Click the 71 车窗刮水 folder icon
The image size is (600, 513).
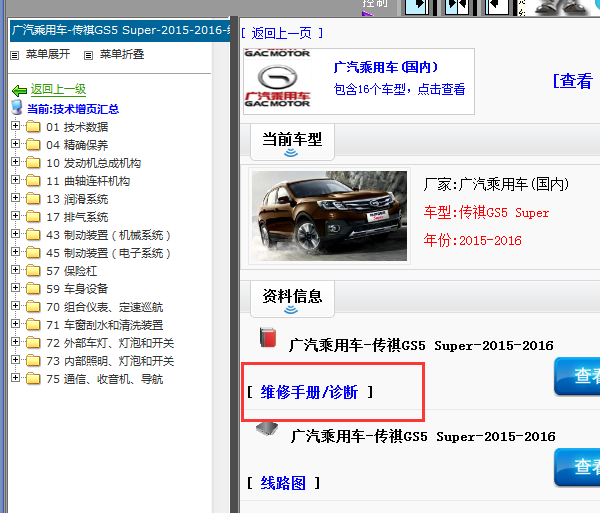33,324
